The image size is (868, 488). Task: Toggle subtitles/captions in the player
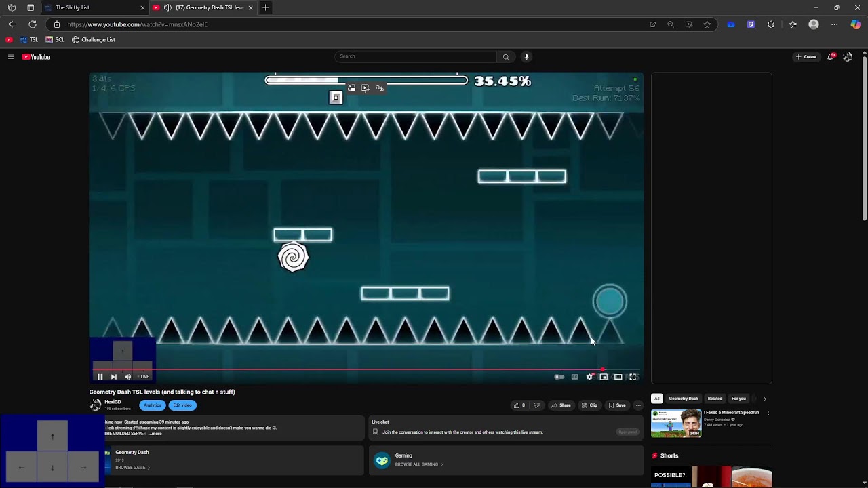tap(575, 377)
